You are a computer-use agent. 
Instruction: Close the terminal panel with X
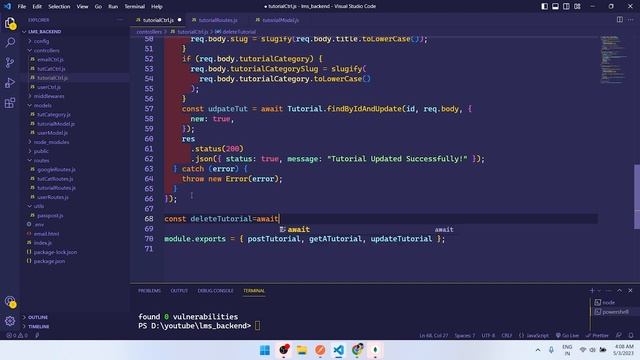630,291
